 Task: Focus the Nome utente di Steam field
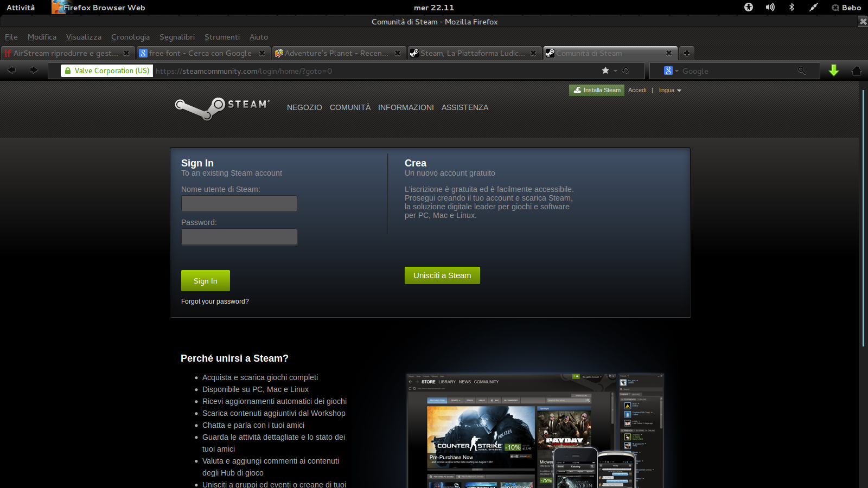239,204
